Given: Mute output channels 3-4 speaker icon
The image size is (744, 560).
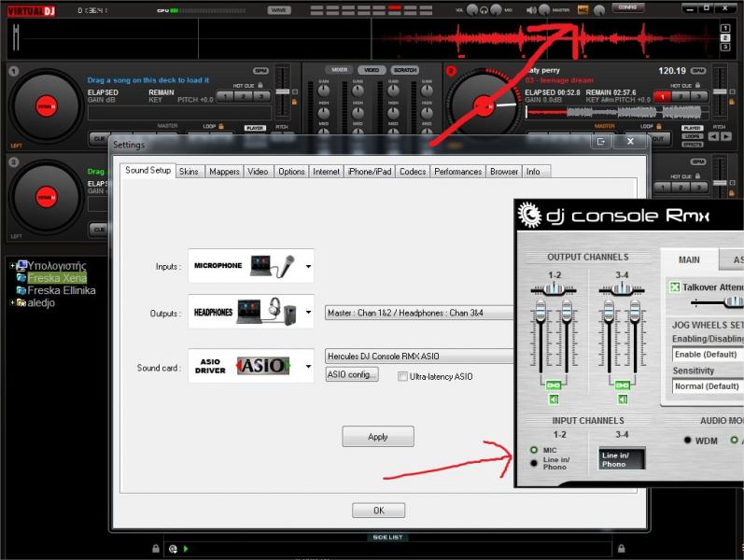Looking at the screenshot, I should 622,399.
